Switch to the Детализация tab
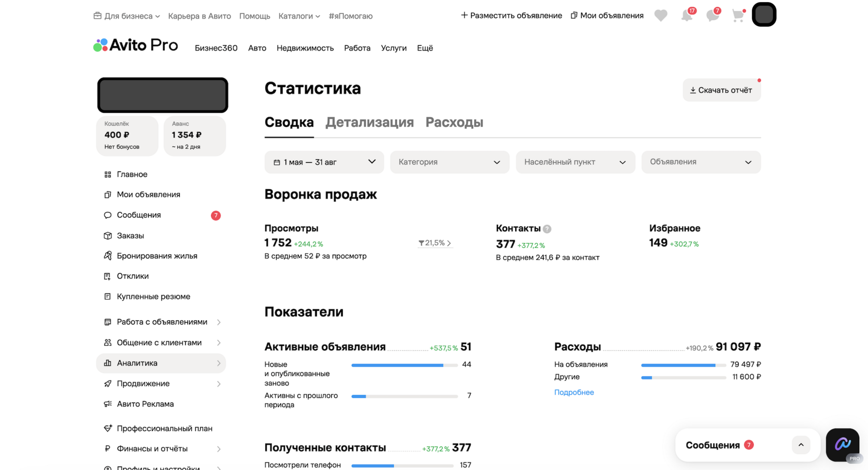This screenshot has height=470, width=868. point(369,122)
